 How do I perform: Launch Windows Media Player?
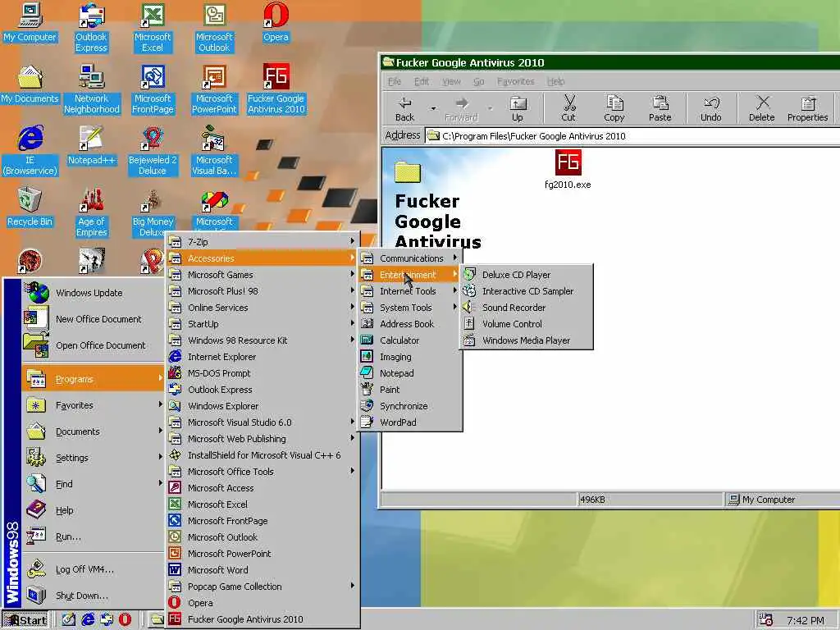coord(526,340)
